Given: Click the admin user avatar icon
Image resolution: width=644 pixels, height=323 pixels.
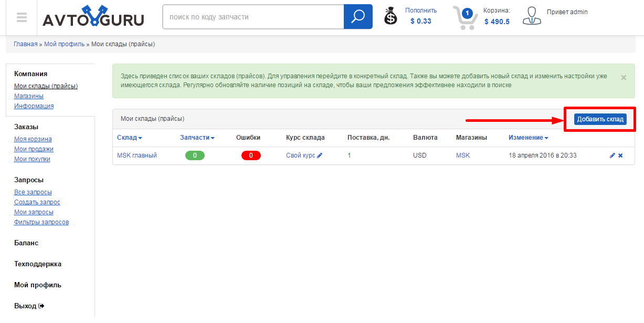Looking at the screenshot, I should click(532, 16).
